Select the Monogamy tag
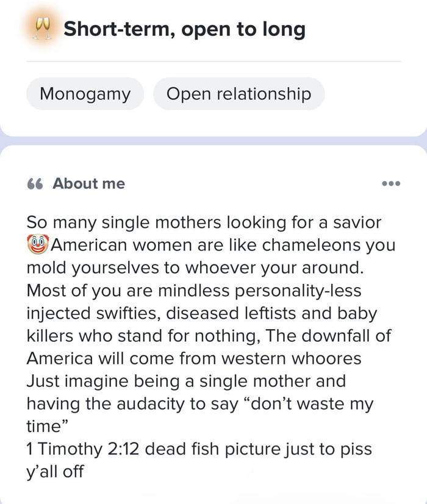Screen dimensions: 427x504 (85, 94)
